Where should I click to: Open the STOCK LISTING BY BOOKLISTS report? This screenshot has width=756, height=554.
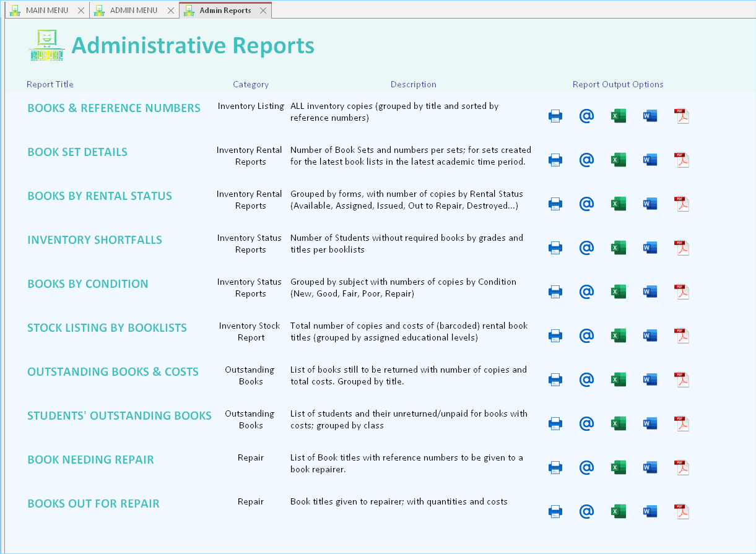click(107, 328)
